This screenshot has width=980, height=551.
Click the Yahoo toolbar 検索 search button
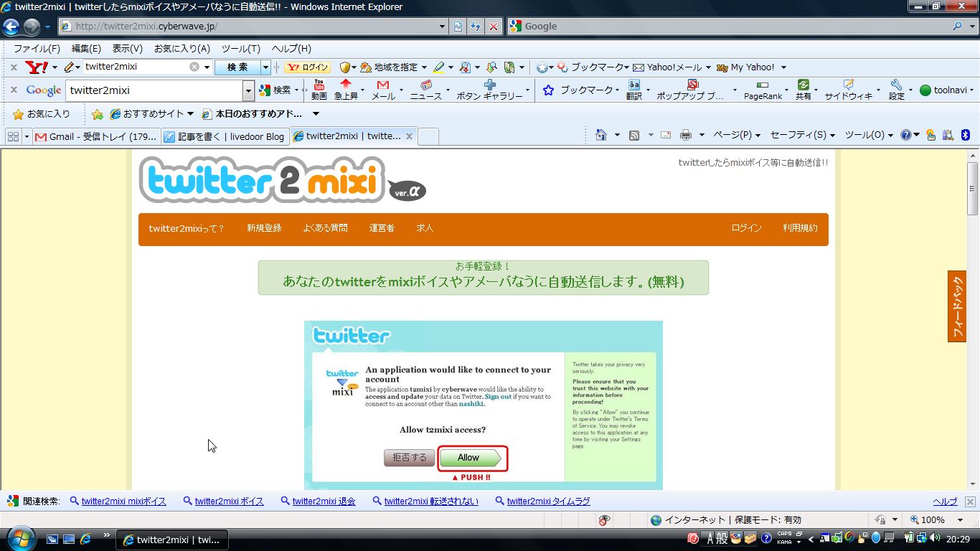(237, 67)
